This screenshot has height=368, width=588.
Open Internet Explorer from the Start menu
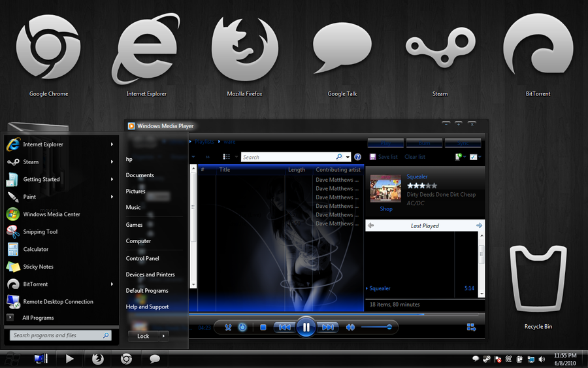pos(60,144)
